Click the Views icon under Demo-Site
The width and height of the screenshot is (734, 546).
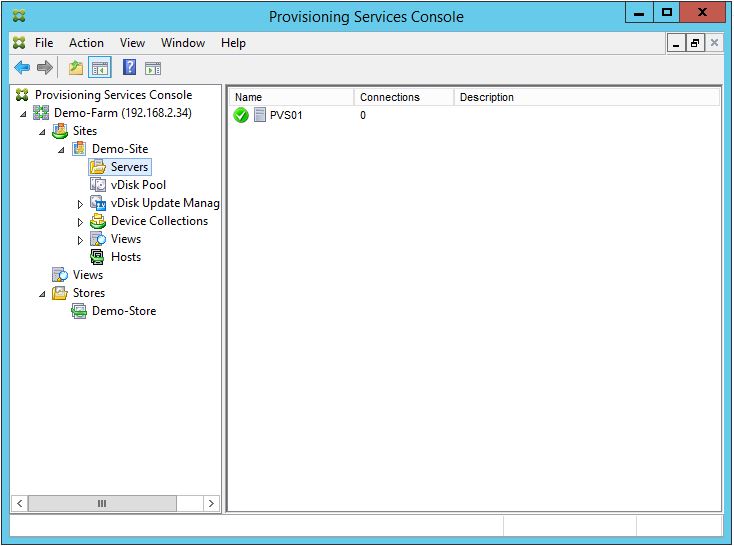click(x=98, y=239)
